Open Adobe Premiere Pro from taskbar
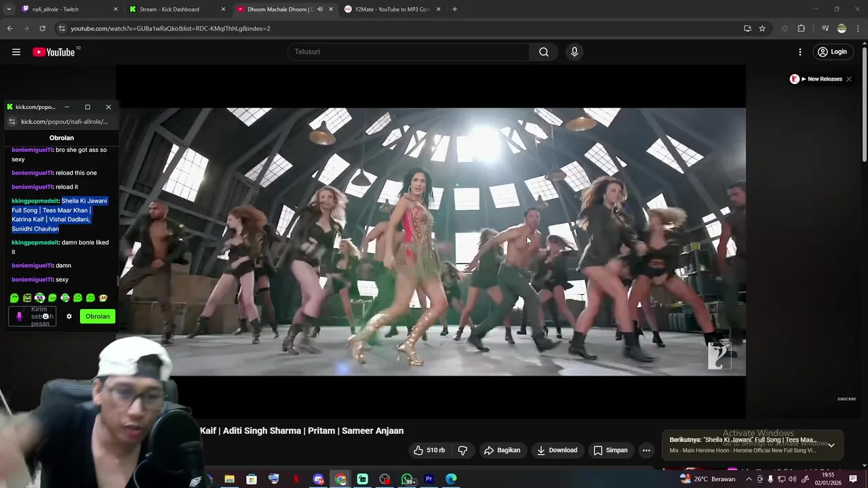The width and height of the screenshot is (868, 488). point(429,479)
